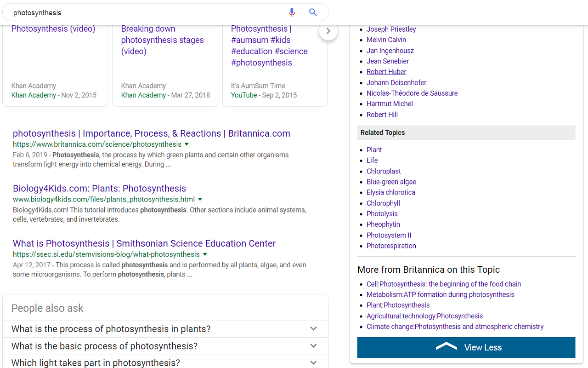The height and width of the screenshot is (368, 588).
Task: Open the Plant related topic
Action: [374, 150]
